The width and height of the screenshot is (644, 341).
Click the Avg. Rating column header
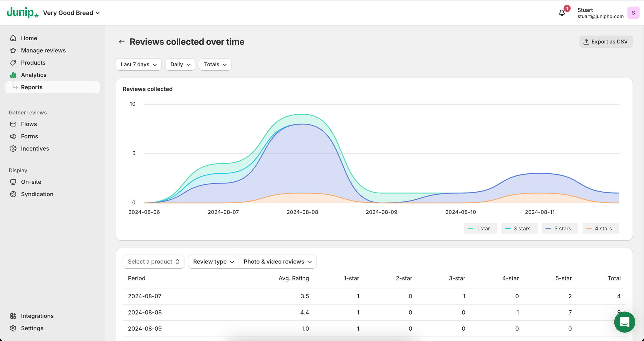(x=294, y=278)
